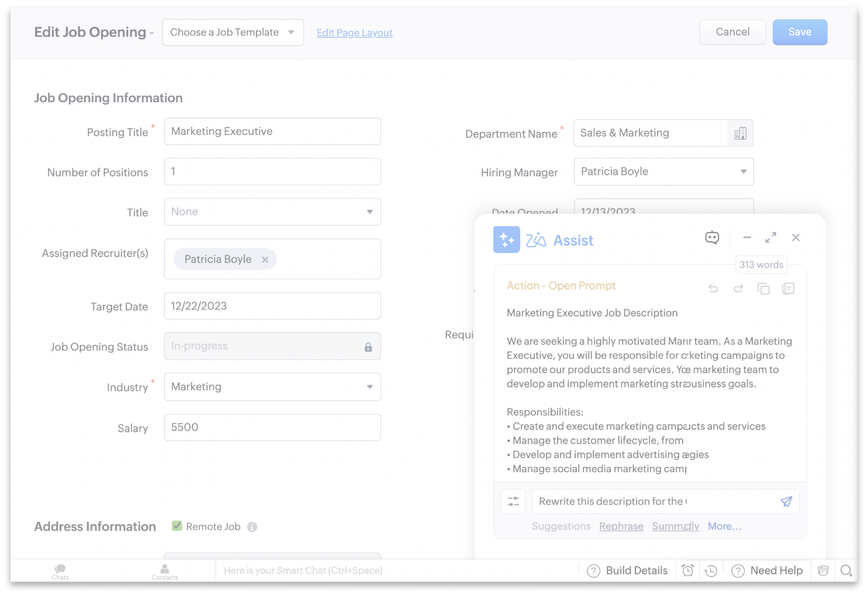The width and height of the screenshot is (868, 596).
Task: Open recent history clock icon
Action: pyautogui.click(x=711, y=571)
